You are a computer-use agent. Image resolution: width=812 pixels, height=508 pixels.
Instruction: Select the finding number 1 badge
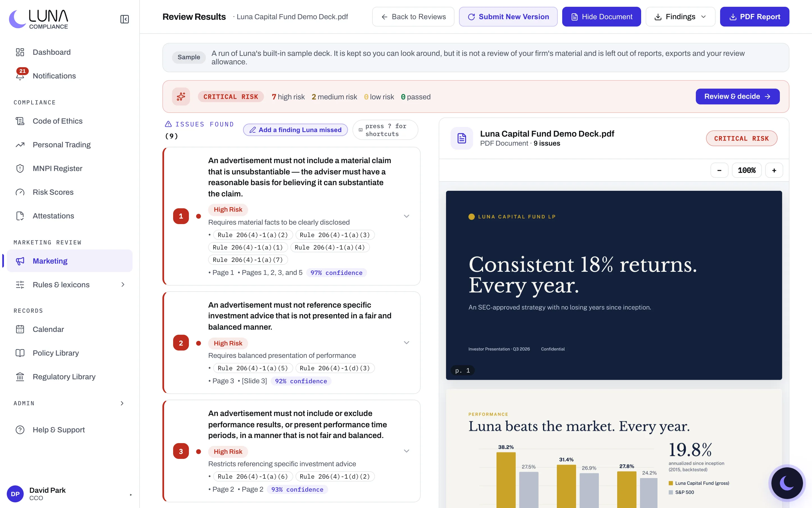[181, 216]
